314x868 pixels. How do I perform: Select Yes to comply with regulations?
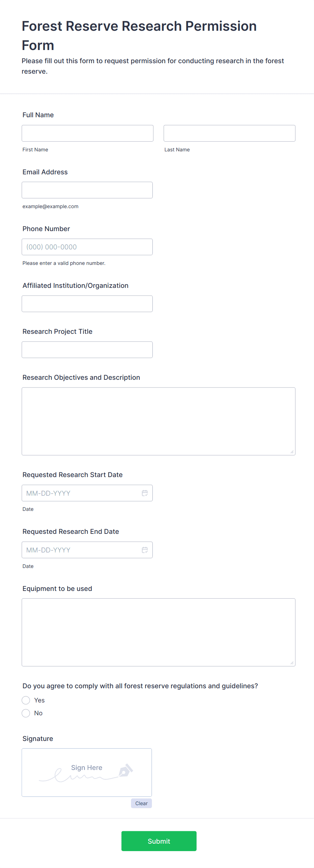26,700
